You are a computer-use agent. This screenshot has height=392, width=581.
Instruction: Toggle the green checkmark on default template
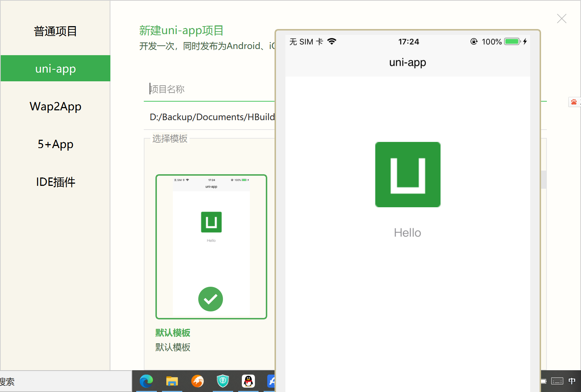(211, 299)
